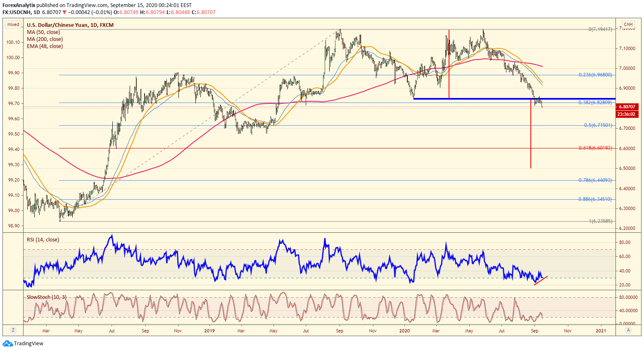Click the CNH currency label on price axis

pos(628,25)
